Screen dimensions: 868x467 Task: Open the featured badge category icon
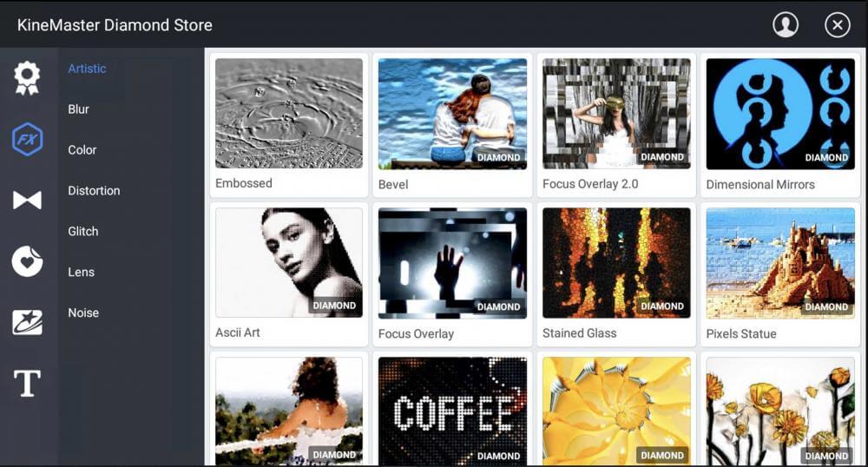pyautogui.click(x=27, y=79)
